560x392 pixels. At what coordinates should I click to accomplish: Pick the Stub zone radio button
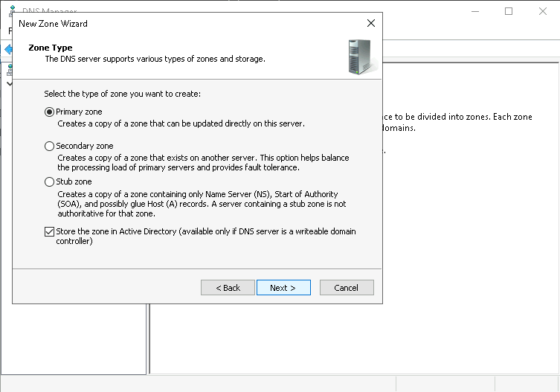[50, 181]
